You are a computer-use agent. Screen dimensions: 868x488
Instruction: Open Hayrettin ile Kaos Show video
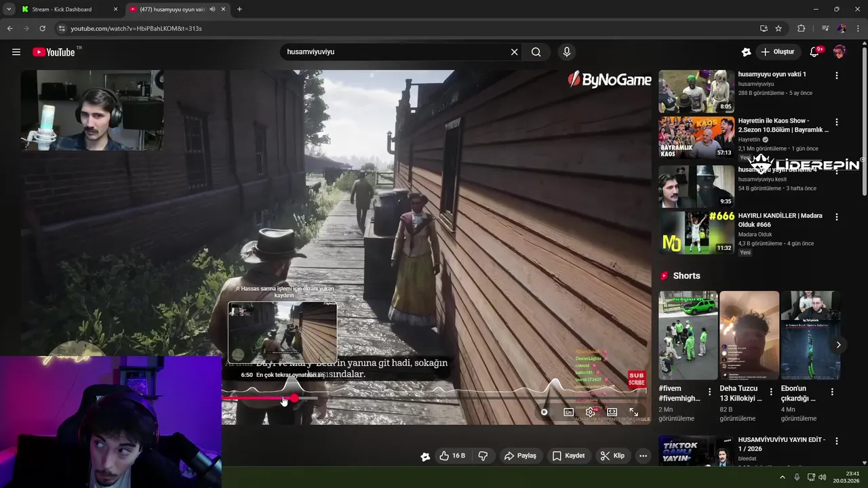tap(696, 138)
